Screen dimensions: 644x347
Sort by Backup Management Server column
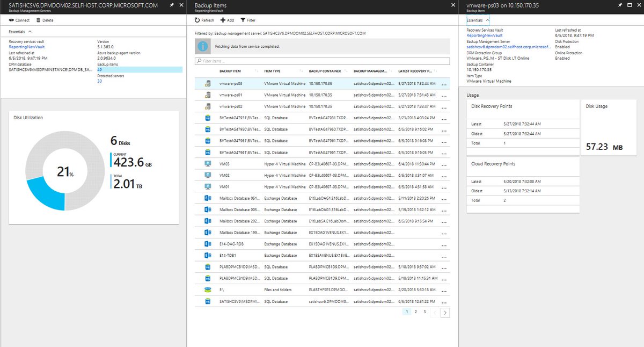370,71
